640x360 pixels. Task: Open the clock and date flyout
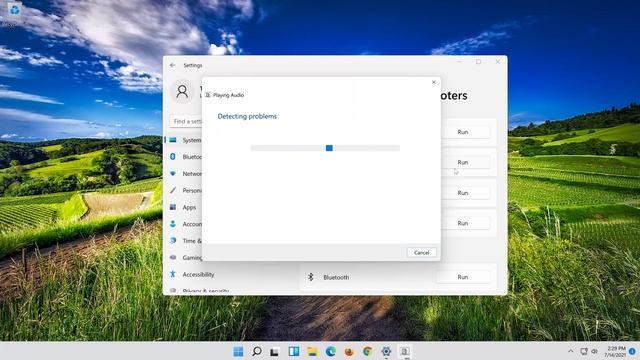[x=616, y=351]
